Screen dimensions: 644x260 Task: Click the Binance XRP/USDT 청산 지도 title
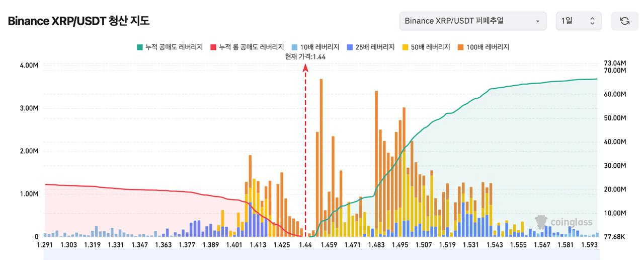click(78, 21)
